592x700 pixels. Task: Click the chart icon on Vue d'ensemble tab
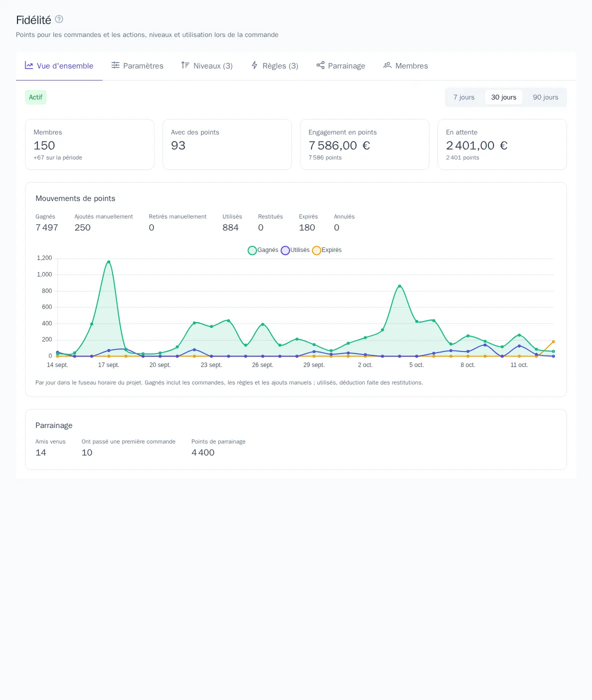(29, 65)
